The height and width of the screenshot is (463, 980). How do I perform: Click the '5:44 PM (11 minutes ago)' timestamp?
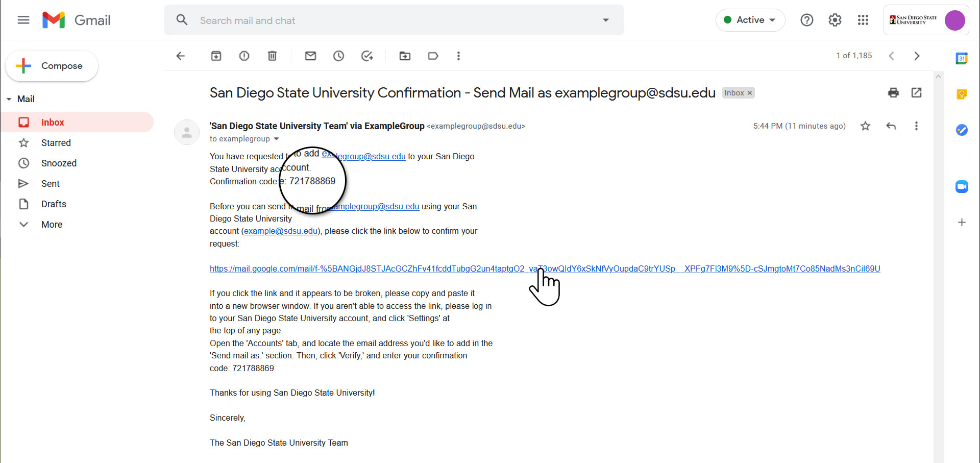[x=799, y=126]
